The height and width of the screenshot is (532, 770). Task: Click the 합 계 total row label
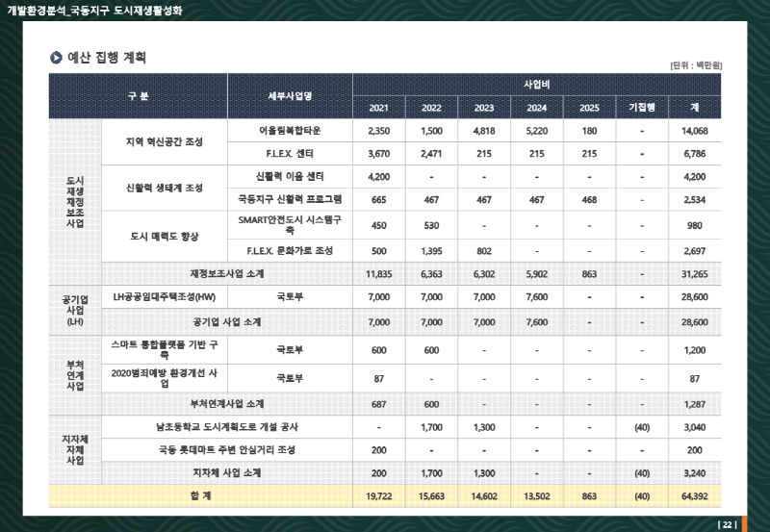point(200,496)
